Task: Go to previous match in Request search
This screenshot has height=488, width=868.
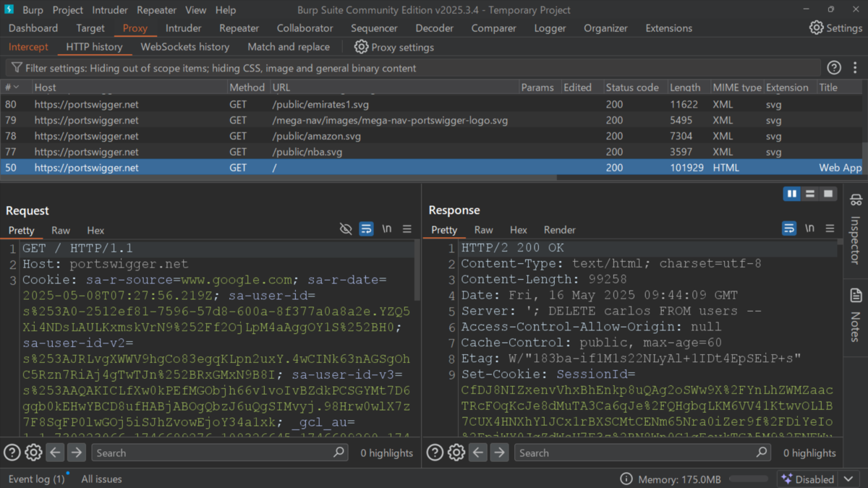Action: point(56,453)
